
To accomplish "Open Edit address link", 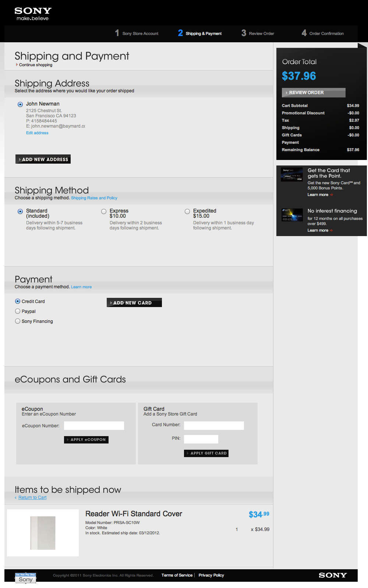I will point(37,133).
